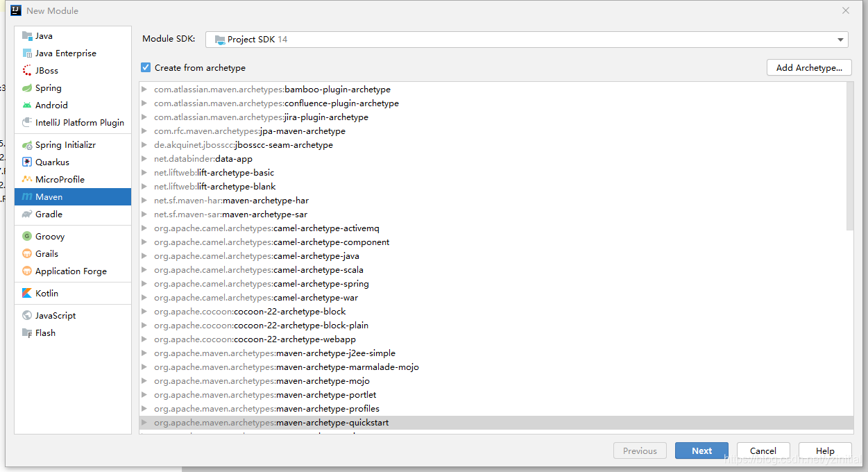Click the Maven m icon
The height and width of the screenshot is (472, 868).
(27, 197)
